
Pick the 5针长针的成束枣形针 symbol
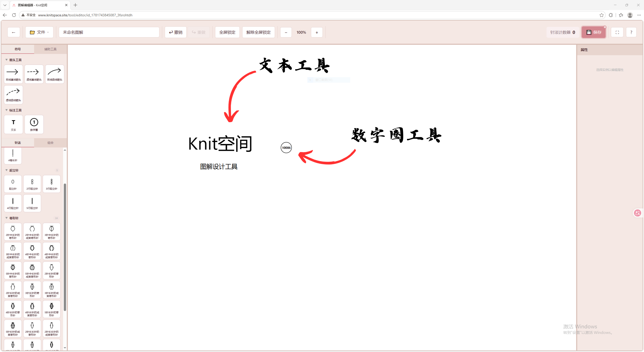(x=13, y=328)
